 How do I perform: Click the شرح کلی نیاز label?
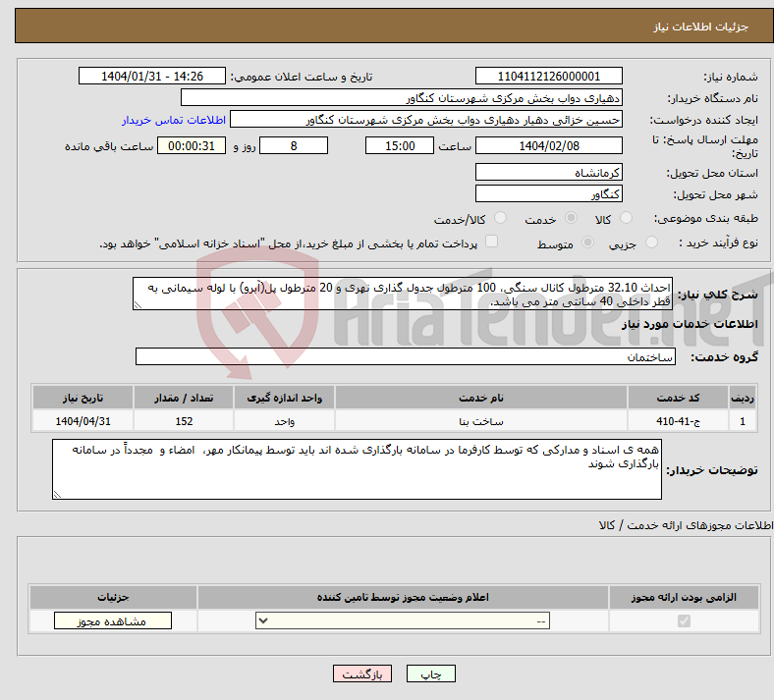click(717, 295)
